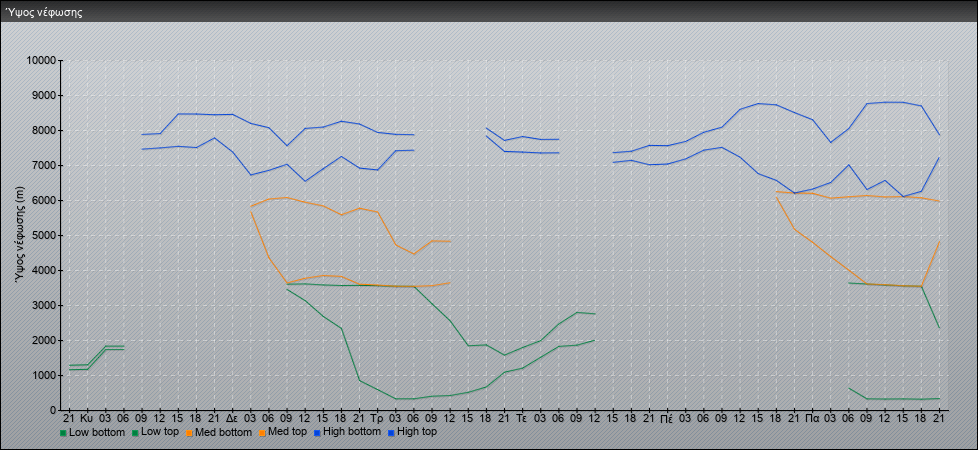Click the green swatch beside Low bottom
Viewport: 978px width, 450px height.
click(63, 432)
